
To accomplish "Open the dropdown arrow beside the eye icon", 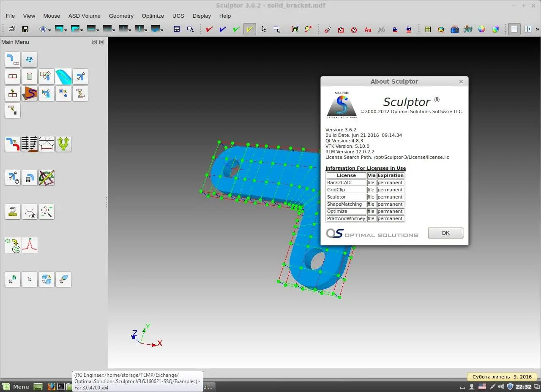I will [x=49, y=30].
